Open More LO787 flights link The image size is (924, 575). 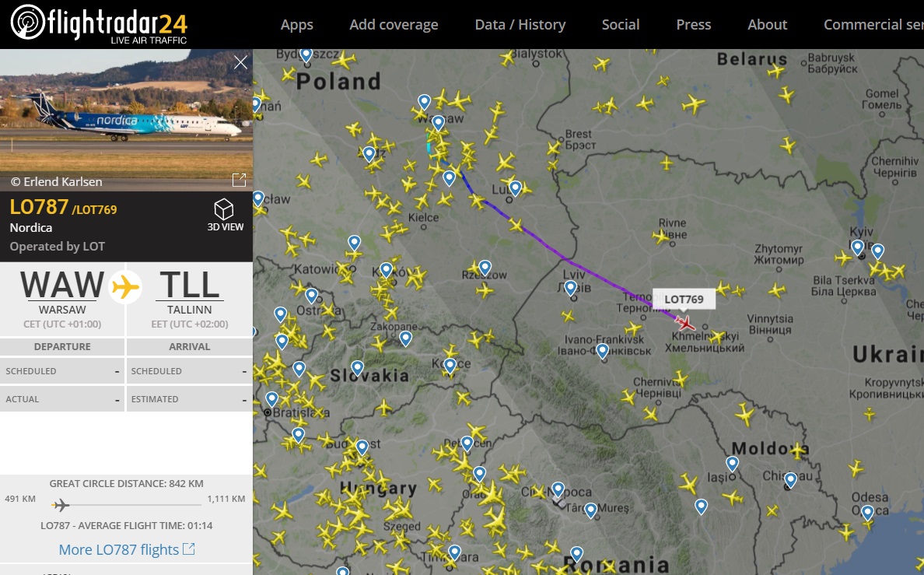(126, 549)
